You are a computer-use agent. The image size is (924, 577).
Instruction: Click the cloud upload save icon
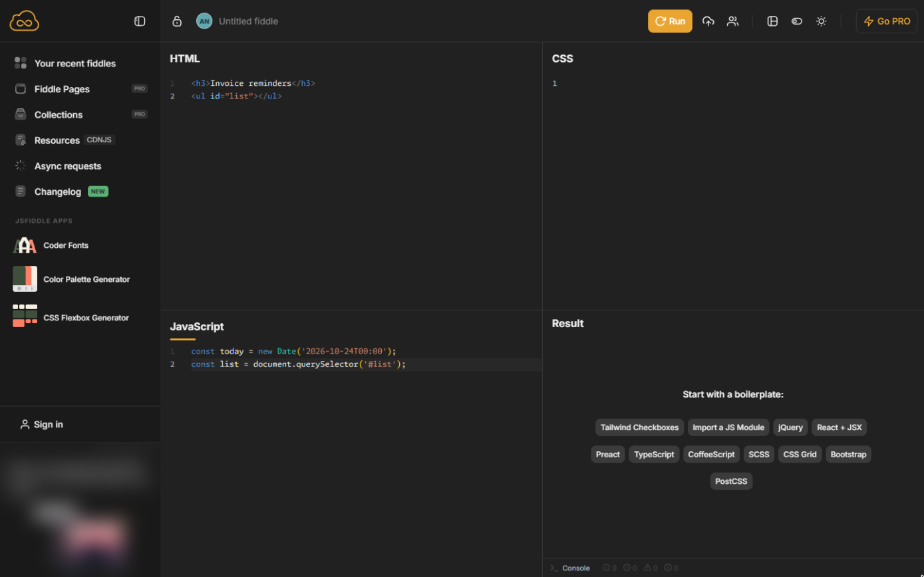(x=708, y=21)
